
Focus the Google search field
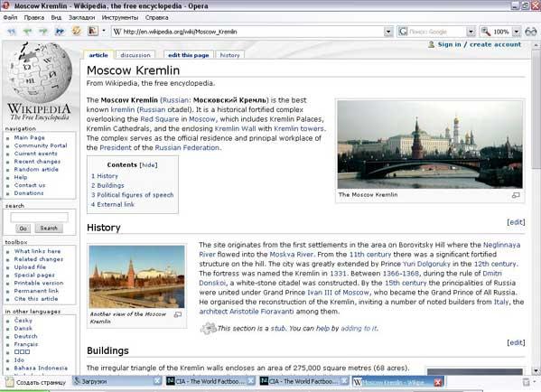(x=437, y=32)
